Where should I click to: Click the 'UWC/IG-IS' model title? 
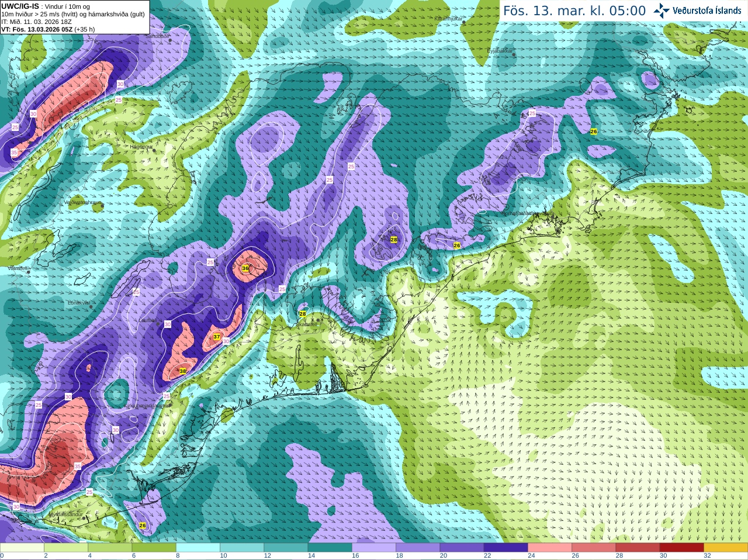[20, 6]
